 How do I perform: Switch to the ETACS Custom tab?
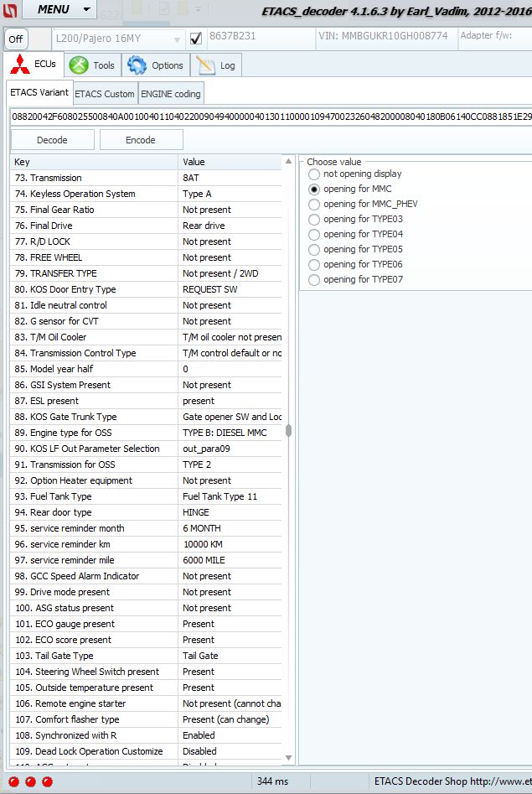point(106,94)
